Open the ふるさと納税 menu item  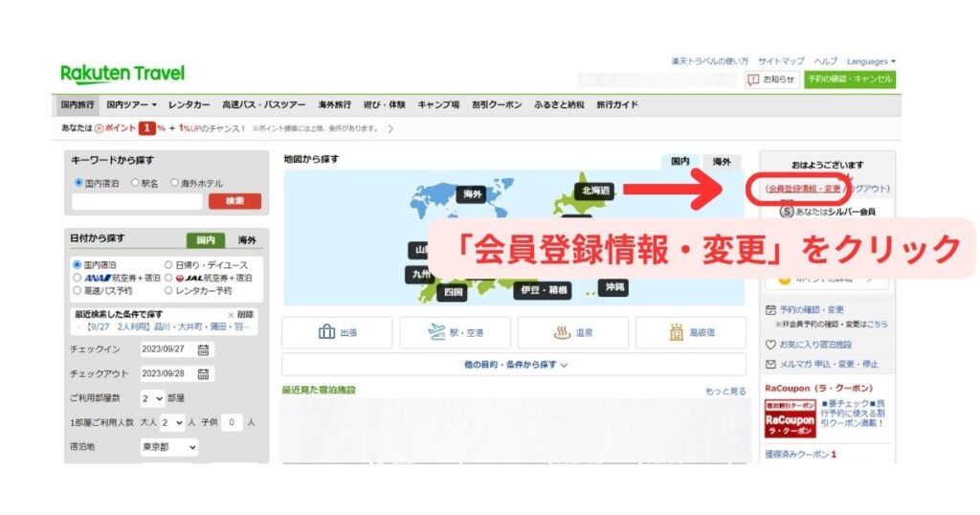click(x=559, y=105)
